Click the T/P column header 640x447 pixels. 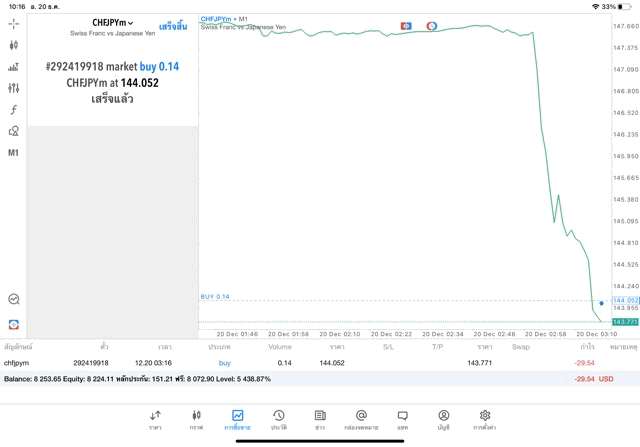(437, 347)
